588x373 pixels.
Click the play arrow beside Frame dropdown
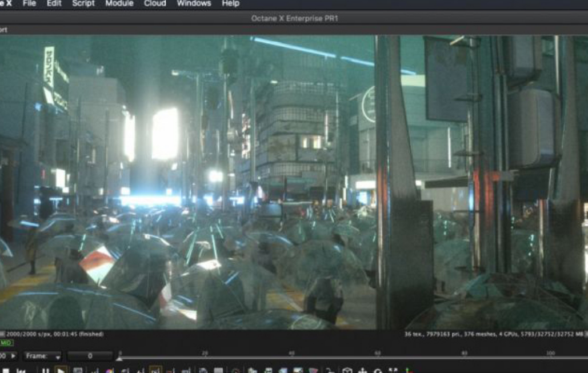click(x=14, y=356)
